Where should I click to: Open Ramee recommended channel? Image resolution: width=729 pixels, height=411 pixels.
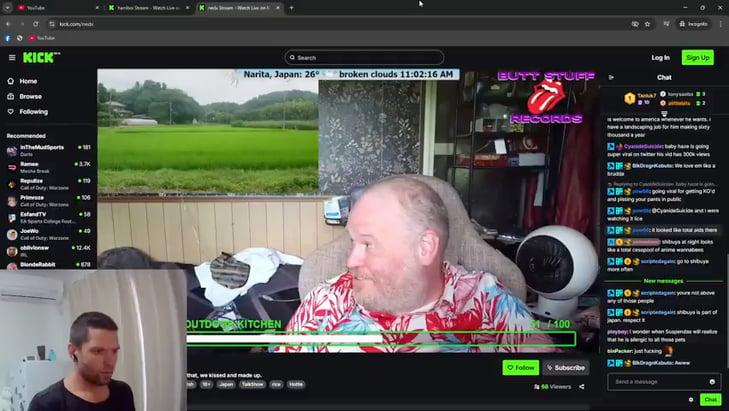[48, 167]
